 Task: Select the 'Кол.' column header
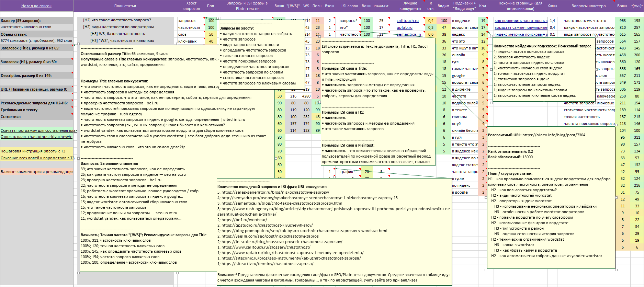[x=483, y=6]
